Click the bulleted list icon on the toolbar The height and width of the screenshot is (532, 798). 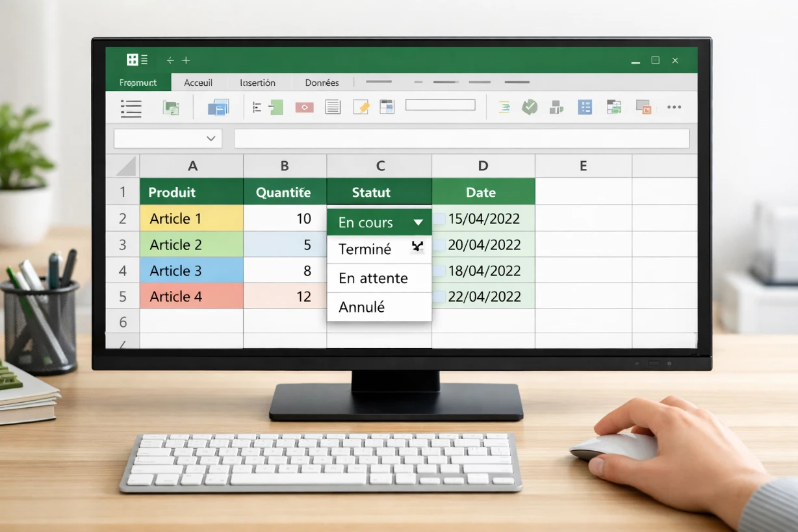tap(130, 108)
